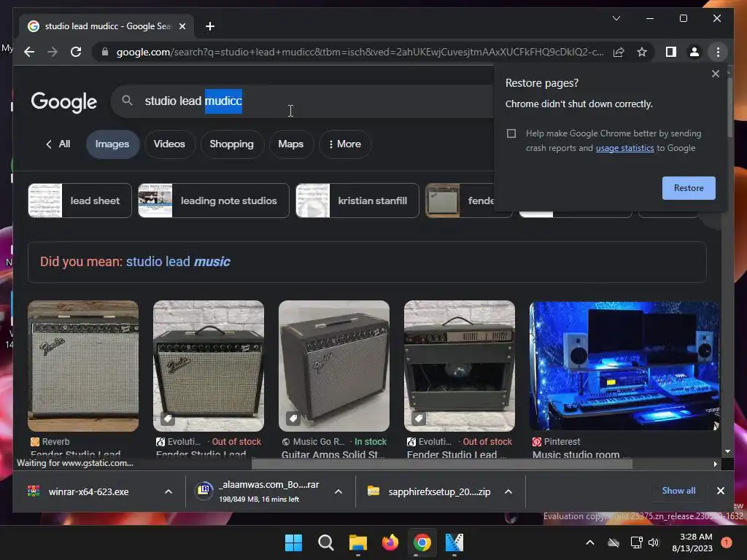Open a new tab

click(x=210, y=26)
